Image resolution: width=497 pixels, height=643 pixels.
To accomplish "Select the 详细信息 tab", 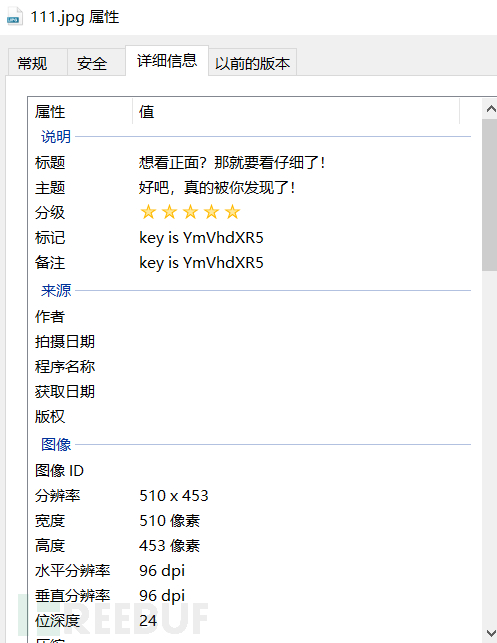I will 167,61.
